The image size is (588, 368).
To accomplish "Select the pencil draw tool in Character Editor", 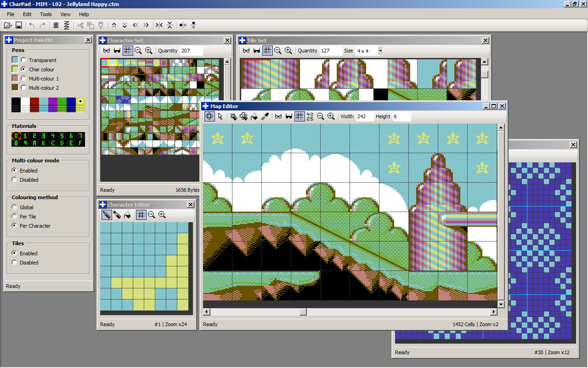I will 106,214.
